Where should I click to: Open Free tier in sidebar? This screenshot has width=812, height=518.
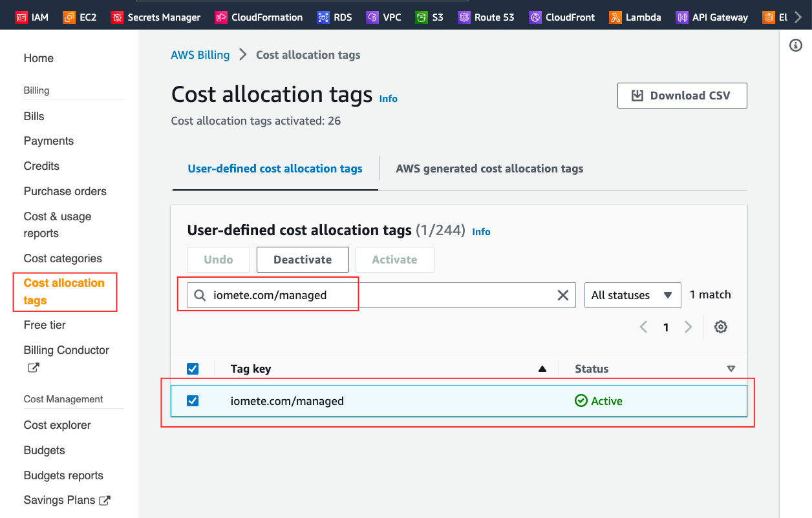tap(45, 325)
